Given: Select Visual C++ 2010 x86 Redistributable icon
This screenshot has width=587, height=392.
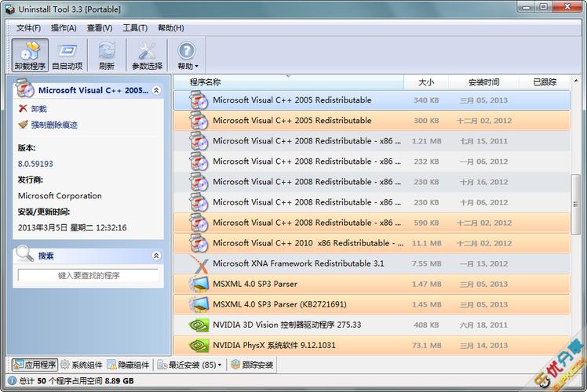Looking at the screenshot, I should [199, 243].
